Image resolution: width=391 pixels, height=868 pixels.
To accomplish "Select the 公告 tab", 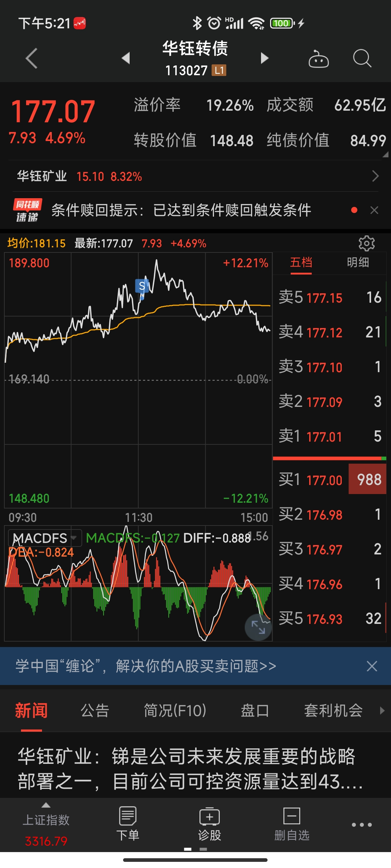I will [x=95, y=710].
